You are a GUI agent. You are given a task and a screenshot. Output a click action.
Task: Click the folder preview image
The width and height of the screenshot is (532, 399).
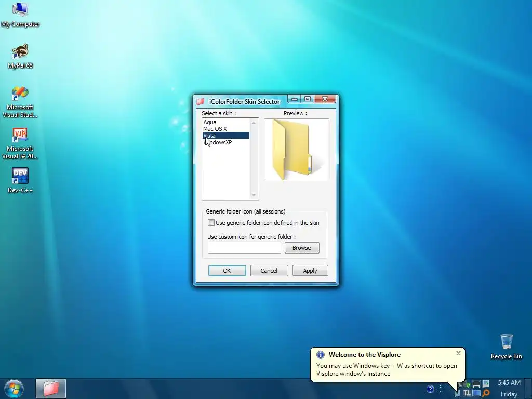(x=296, y=150)
